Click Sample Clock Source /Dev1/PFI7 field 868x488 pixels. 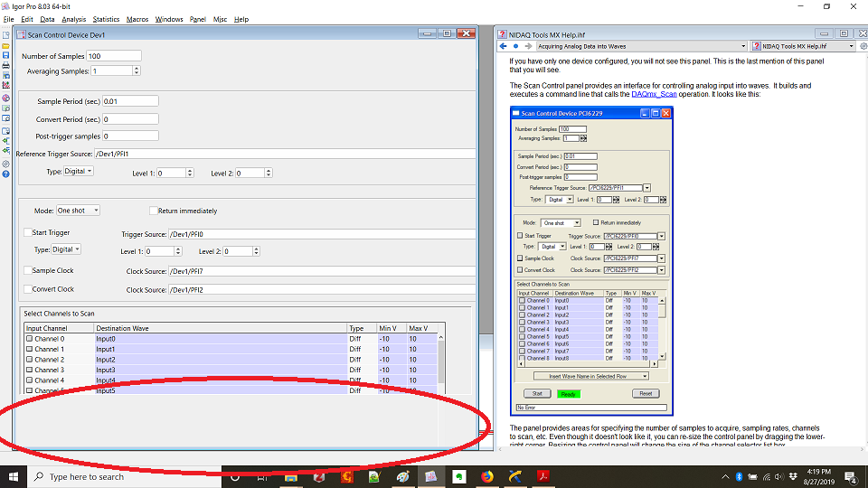pos(322,271)
